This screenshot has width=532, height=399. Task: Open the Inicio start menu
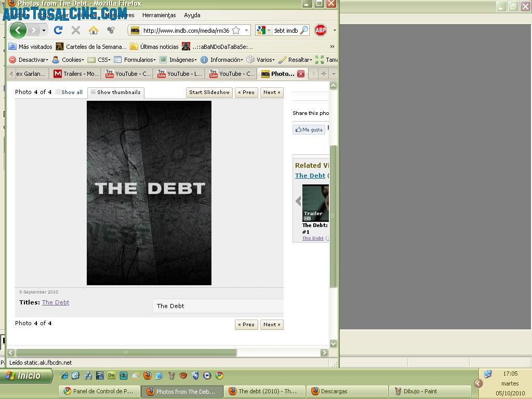(26, 376)
